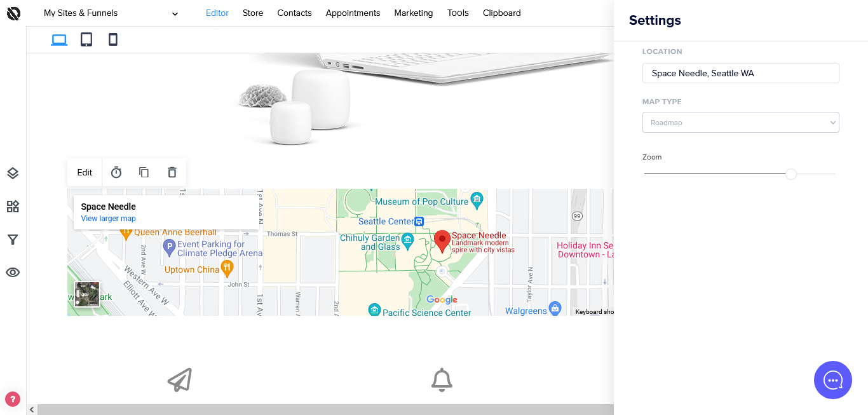Open the Marketing menu

(414, 13)
